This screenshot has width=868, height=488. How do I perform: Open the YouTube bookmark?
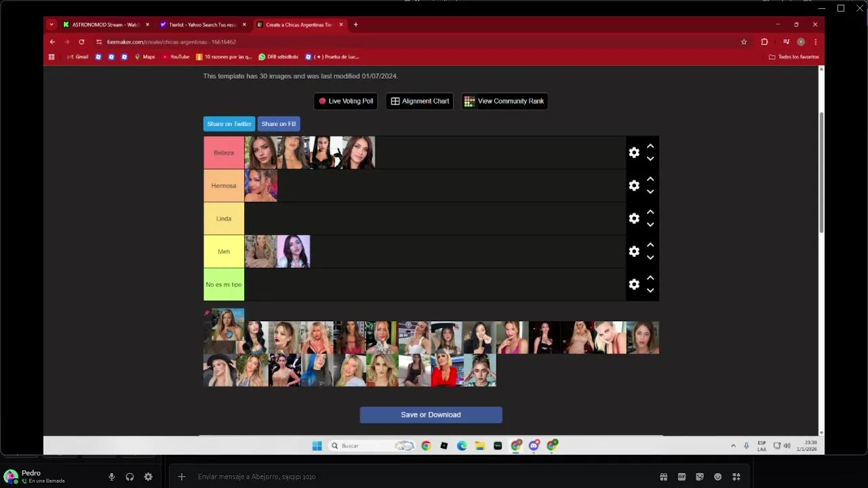176,57
